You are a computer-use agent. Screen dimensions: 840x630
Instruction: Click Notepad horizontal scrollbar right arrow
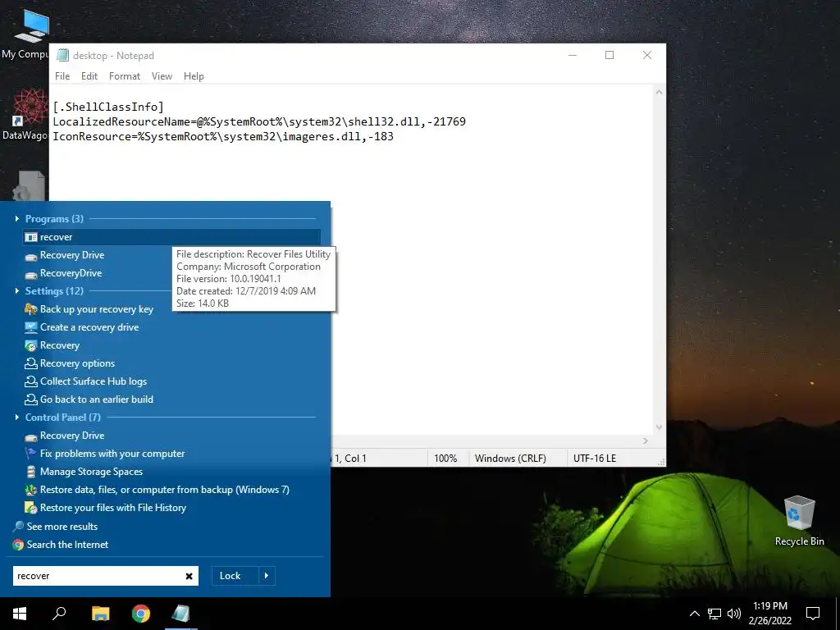pos(646,441)
